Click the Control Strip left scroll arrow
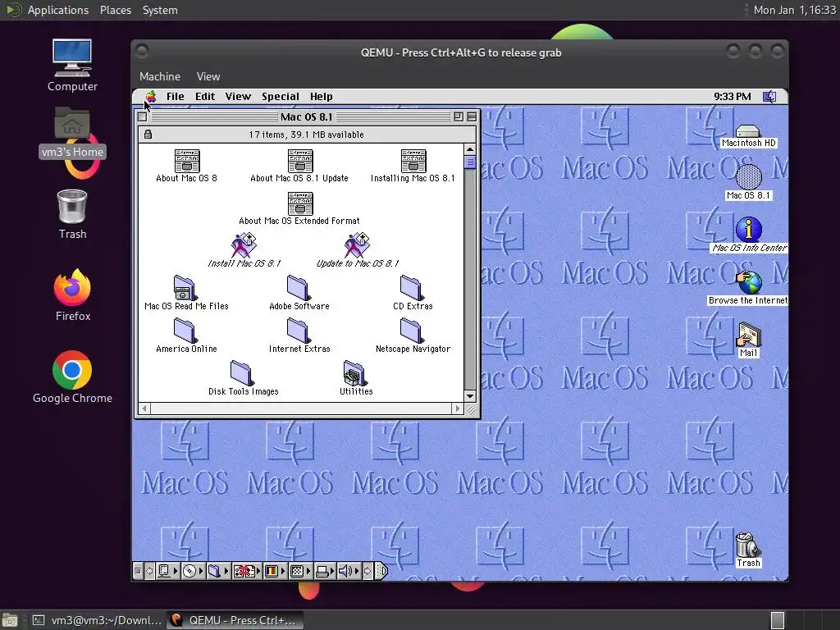 (149, 571)
